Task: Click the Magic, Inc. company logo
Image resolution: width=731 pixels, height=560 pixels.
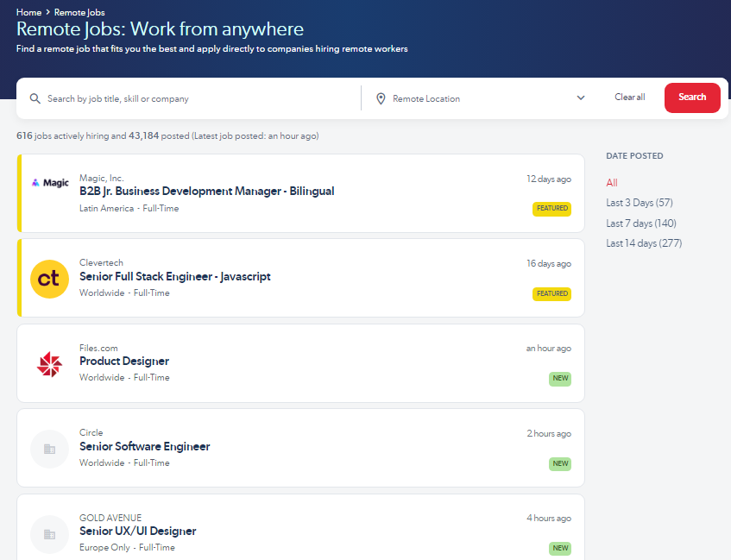Action: pyautogui.click(x=49, y=183)
